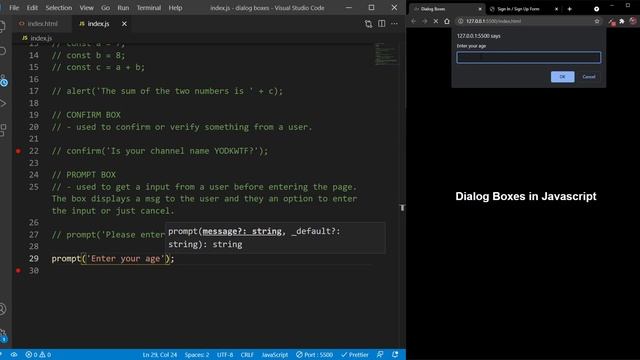Click the Port : 5500 Live Server indicator

[314, 355]
